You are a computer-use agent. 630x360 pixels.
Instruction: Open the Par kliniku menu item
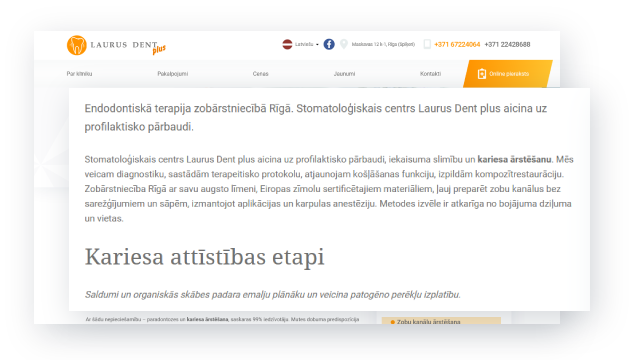[79, 74]
